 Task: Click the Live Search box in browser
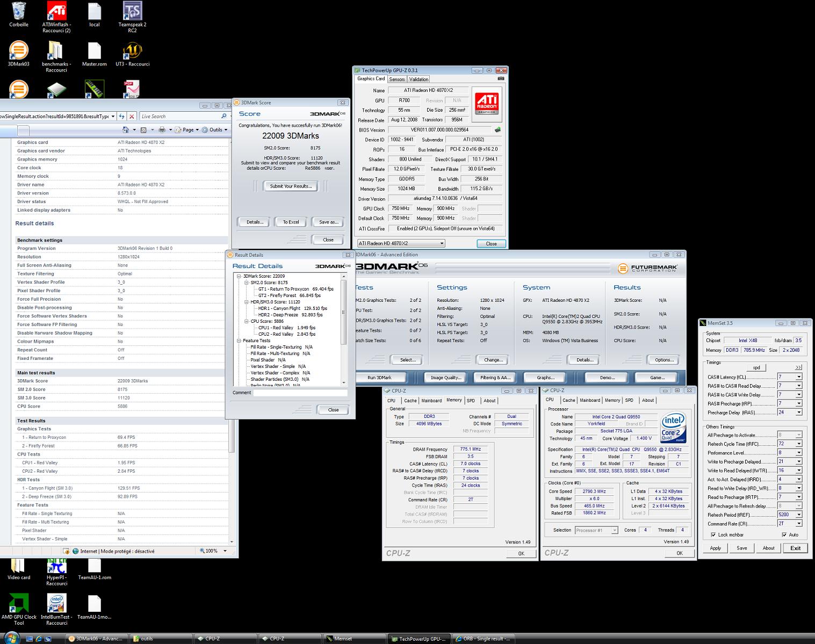(180, 116)
